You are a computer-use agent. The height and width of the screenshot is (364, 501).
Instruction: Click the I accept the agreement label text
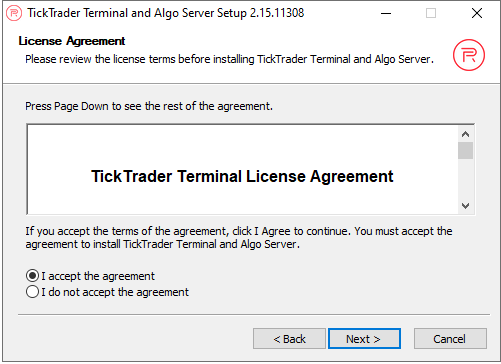98,276
